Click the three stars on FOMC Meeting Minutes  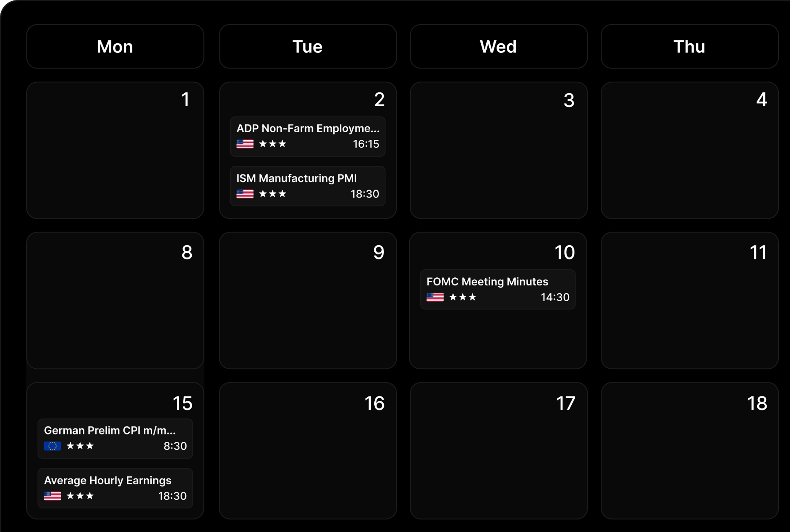[462, 297]
